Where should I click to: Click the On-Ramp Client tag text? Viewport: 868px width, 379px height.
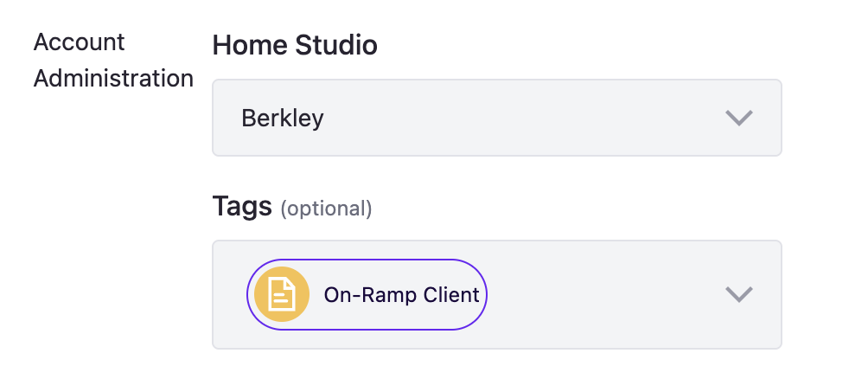pos(401,295)
